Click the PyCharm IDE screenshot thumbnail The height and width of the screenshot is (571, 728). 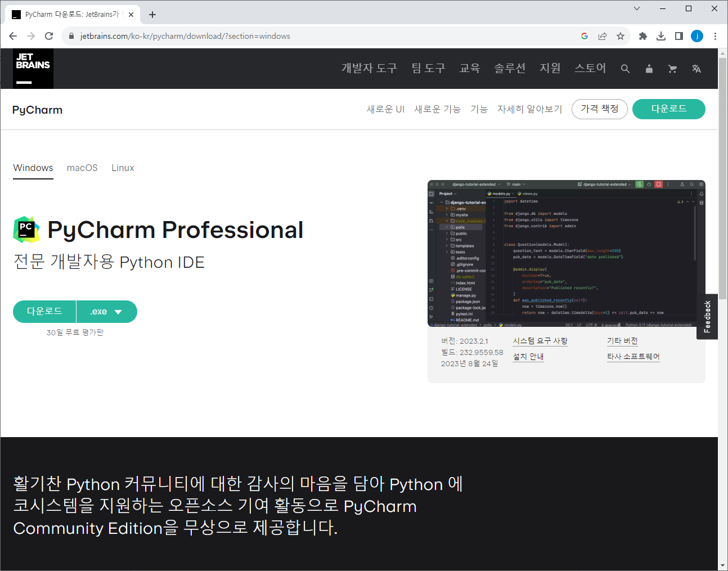coord(567,254)
